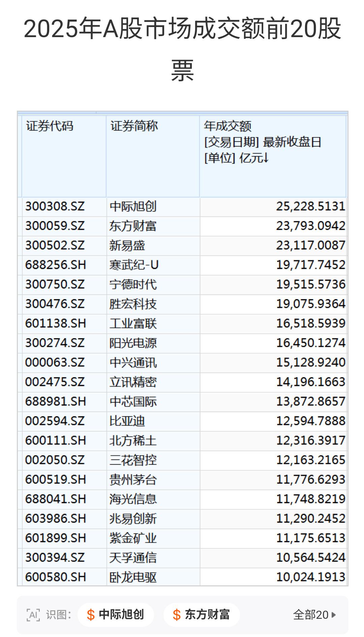The width and height of the screenshot is (364, 637).
Task: Select the stock code 300059.SZ
Action: pos(55,226)
